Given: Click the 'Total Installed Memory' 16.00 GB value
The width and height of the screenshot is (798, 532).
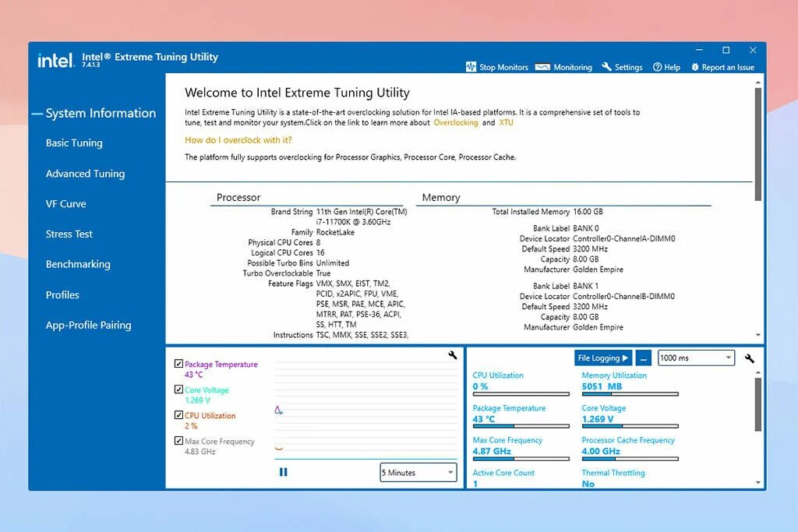Looking at the screenshot, I should 588,212.
